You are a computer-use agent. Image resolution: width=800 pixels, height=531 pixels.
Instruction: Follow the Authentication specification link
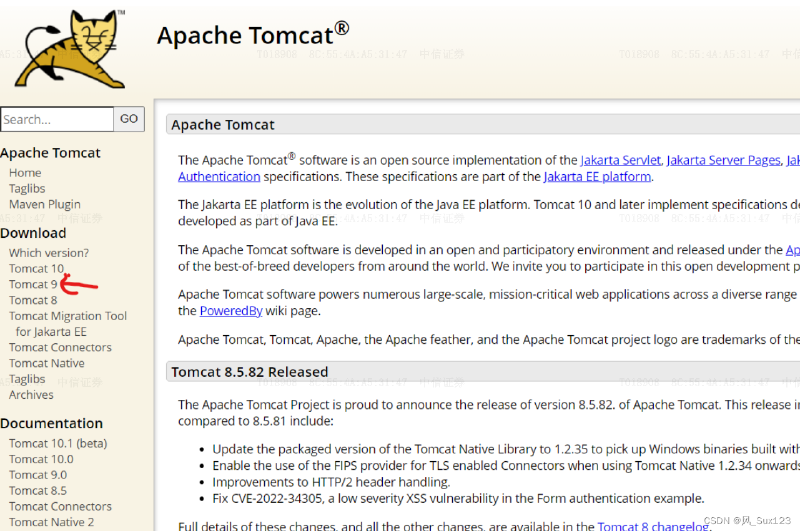219,177
